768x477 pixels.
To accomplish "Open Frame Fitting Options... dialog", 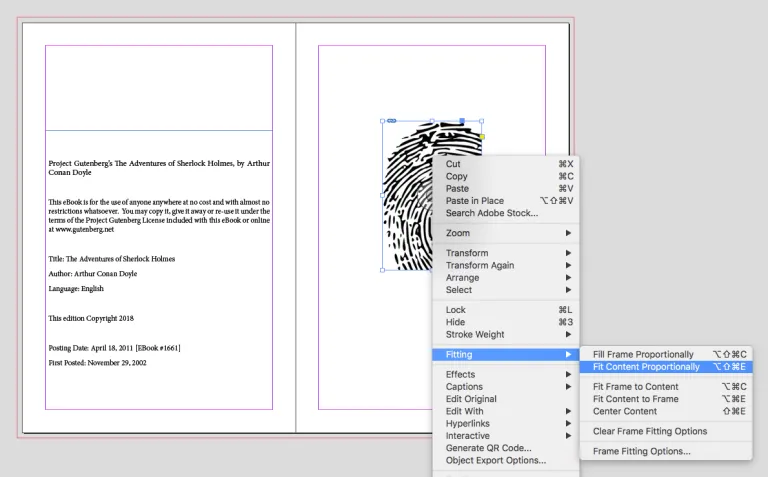I will [x=666, y=452].
